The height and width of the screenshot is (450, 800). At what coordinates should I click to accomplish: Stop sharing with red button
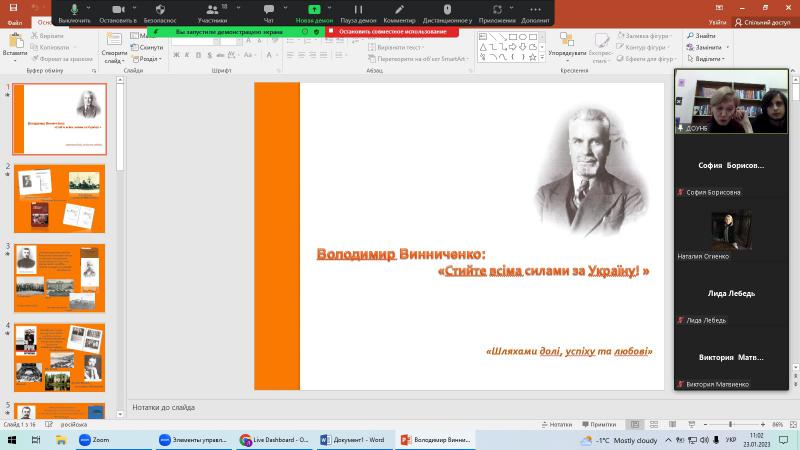click(x=392, y=32)
